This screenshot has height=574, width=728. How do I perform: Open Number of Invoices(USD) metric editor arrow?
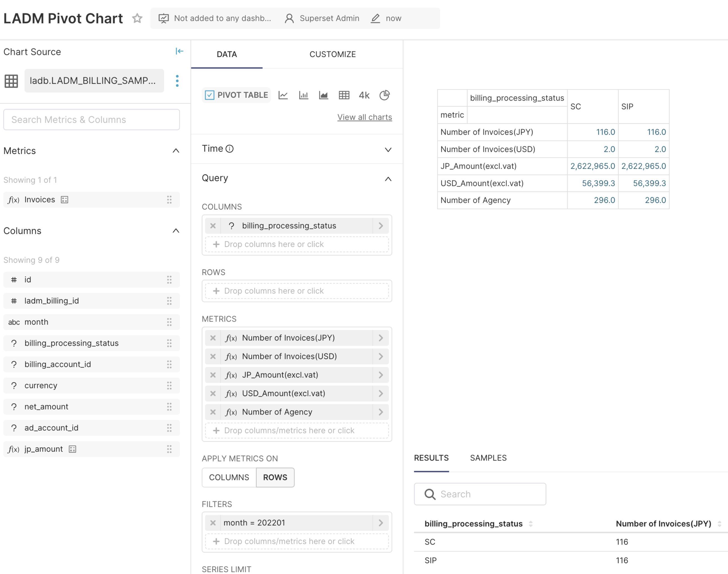click(x=381, y=356)
